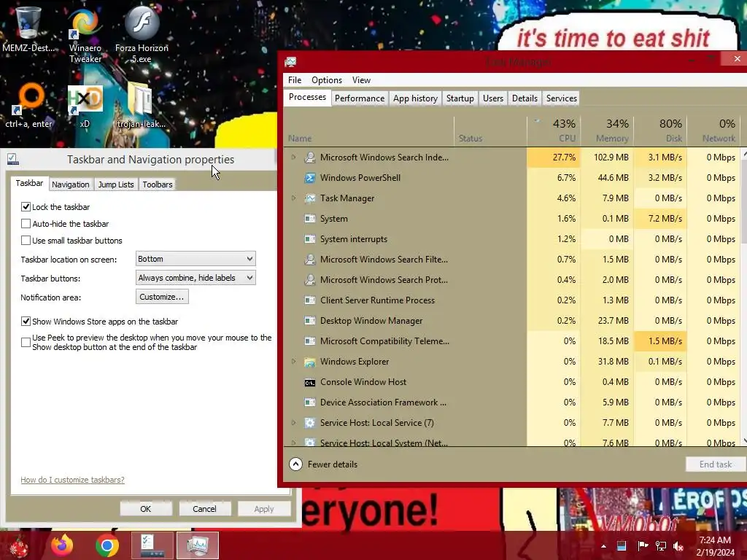Click the network tray icon
This screenshot has width=747, height=560.
(661, 546)
